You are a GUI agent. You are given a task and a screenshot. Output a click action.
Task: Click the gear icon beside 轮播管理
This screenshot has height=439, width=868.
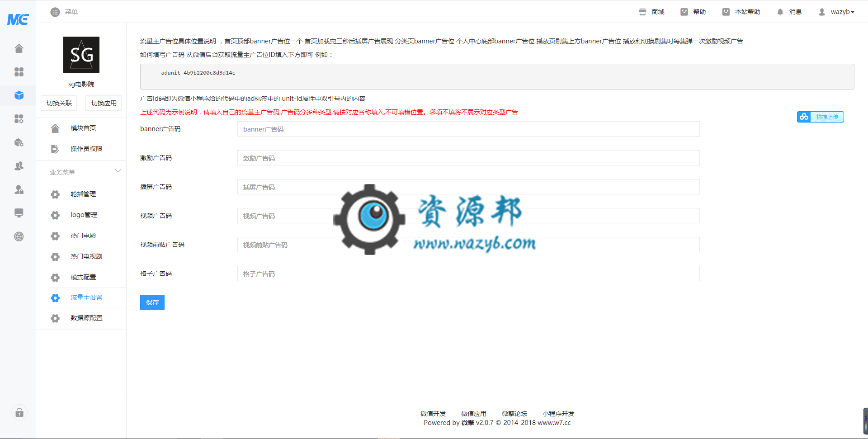click(55, 194)
